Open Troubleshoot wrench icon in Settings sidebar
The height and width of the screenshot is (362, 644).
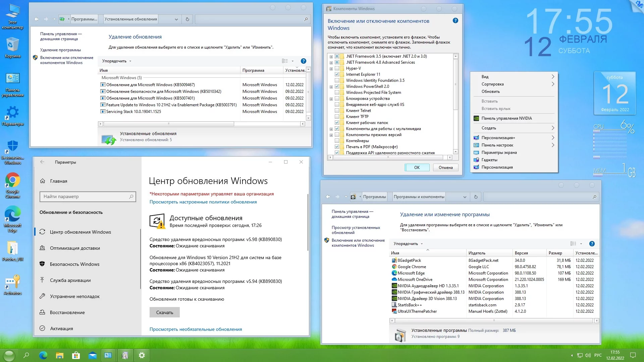(x=42, y=296)
